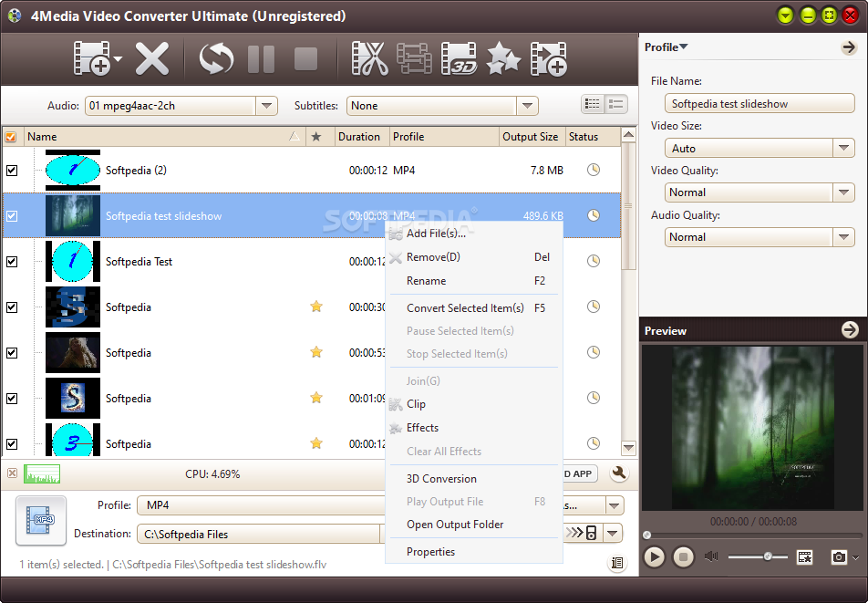Uncheck the Softpedia test slideshow checkbox
Screen dimensions: 868x603
12,216
